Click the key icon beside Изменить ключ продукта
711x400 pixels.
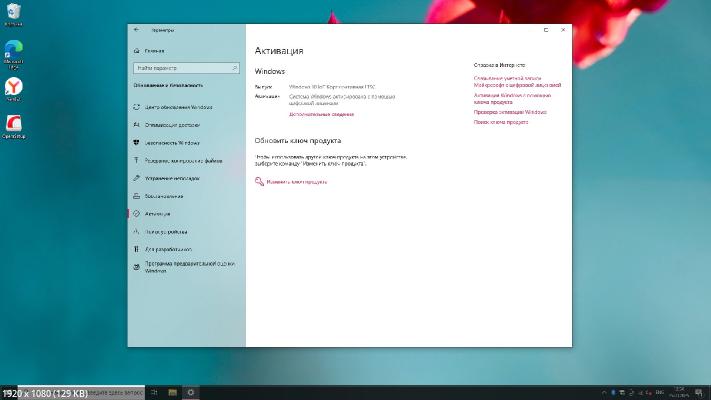(x=259, y=182)
